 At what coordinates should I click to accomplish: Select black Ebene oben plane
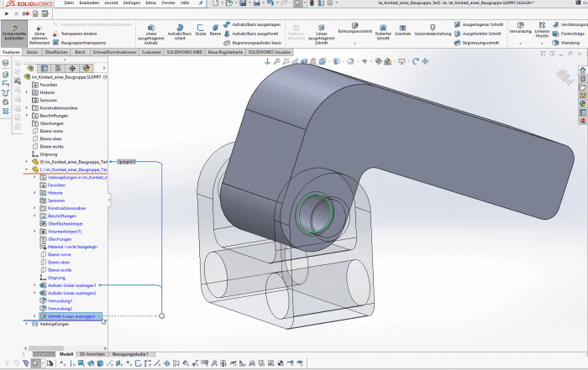51,139
